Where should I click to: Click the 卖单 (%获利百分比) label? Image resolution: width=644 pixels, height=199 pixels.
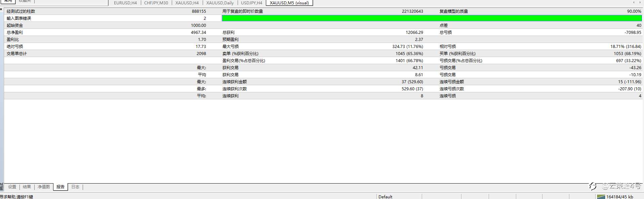click(240, 53)
